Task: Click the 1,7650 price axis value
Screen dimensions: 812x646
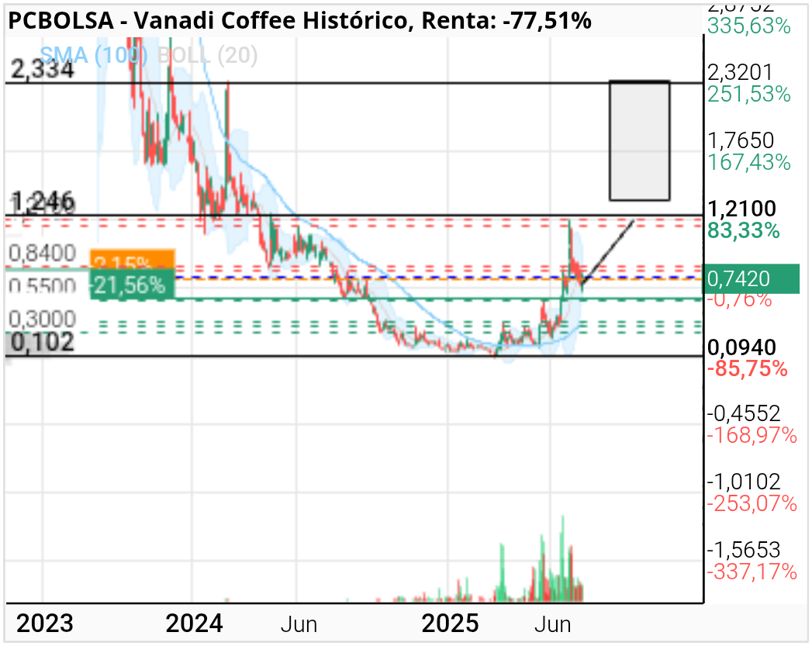Action: (x=741, y=141)
